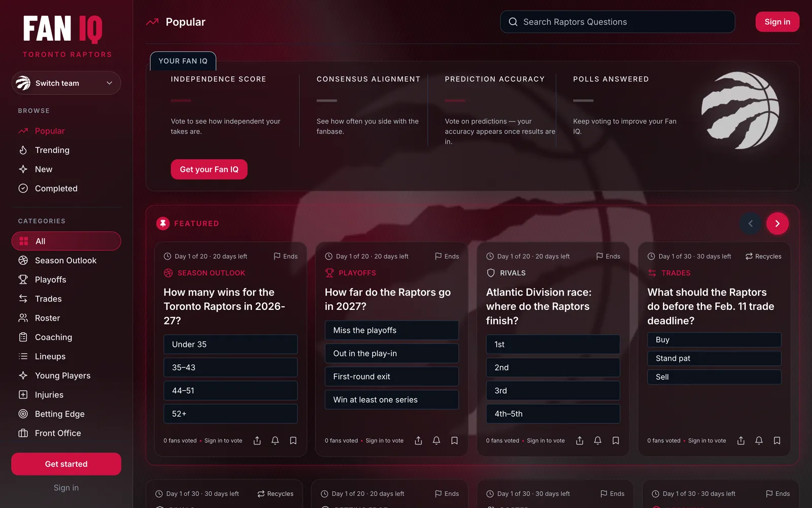Open the Your Fan IQ tab

pyautogui.click(x=183, y=61)
